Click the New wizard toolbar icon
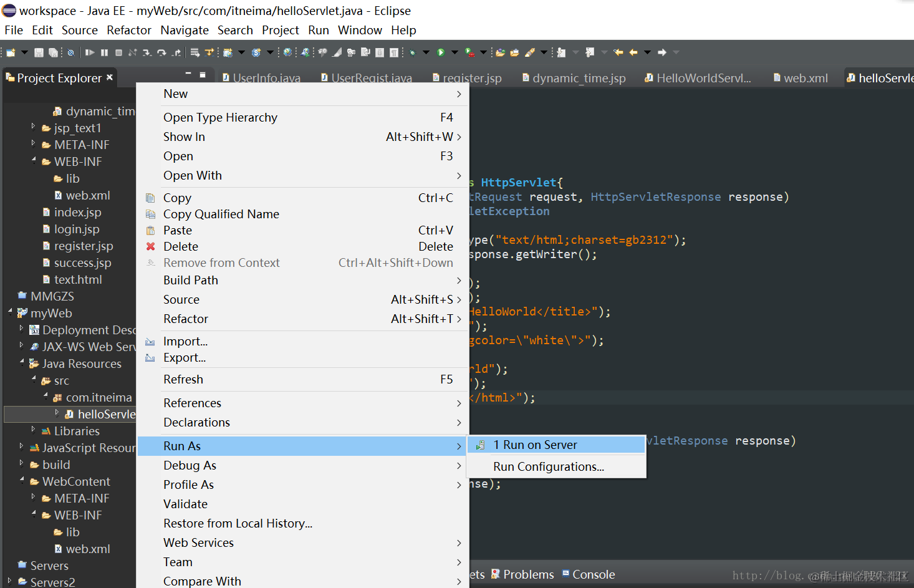The width and height of the screenshot is (914, 588). click(x=11, y=52)
